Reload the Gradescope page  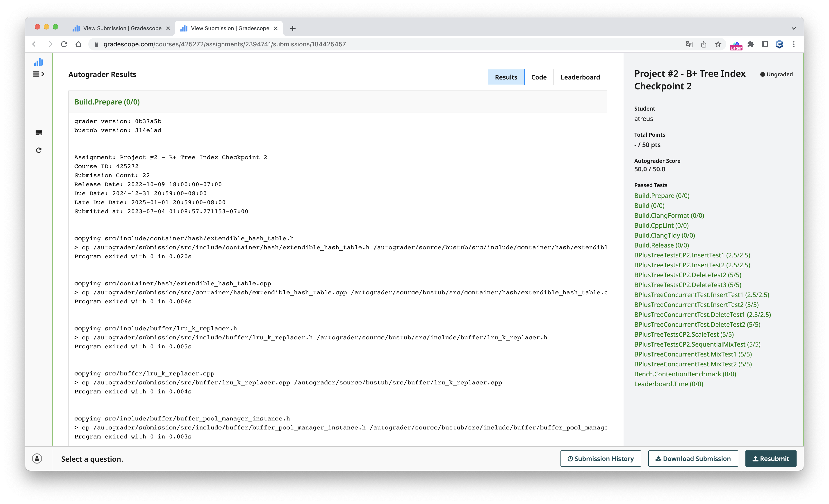coord(64,44)
